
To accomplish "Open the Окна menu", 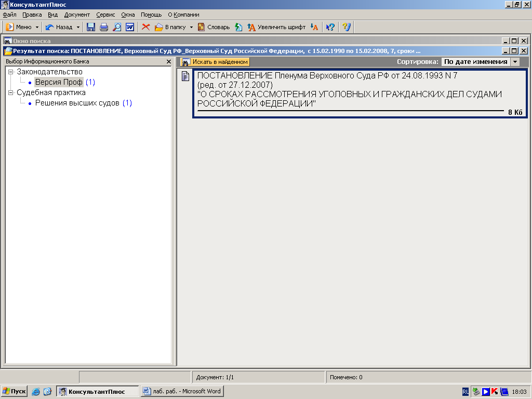I will tap(128, 15).
